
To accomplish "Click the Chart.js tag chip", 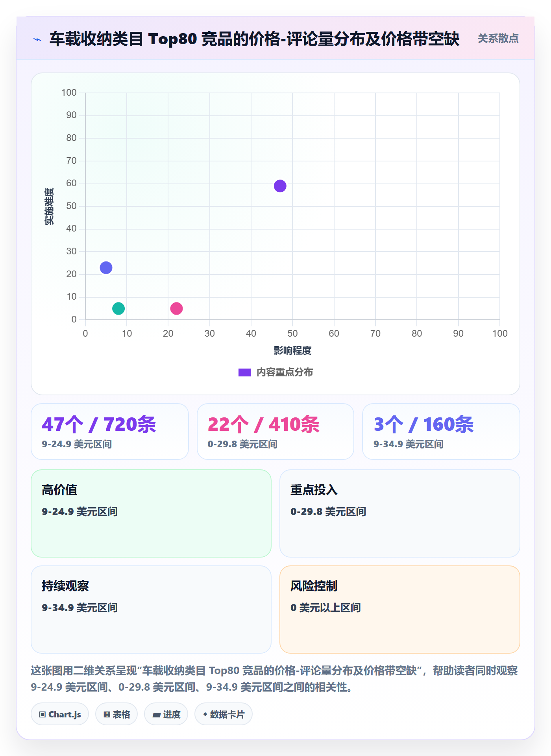I will (60, 714).
